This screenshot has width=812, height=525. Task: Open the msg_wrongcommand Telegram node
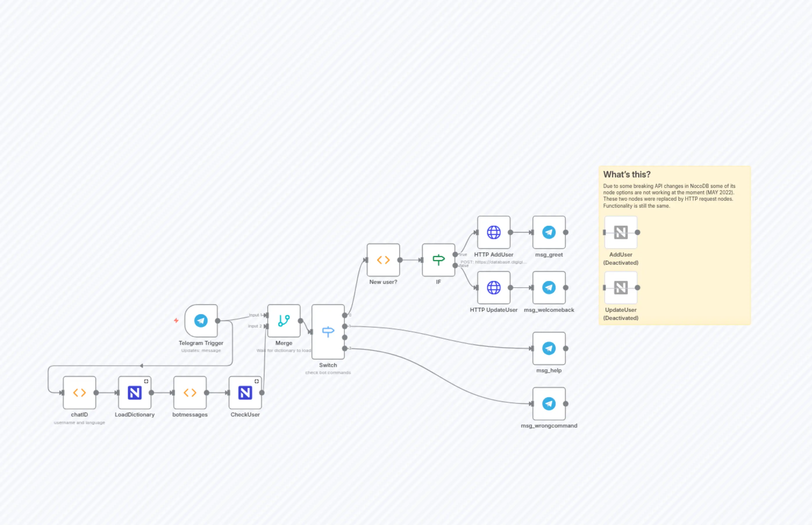549,404
